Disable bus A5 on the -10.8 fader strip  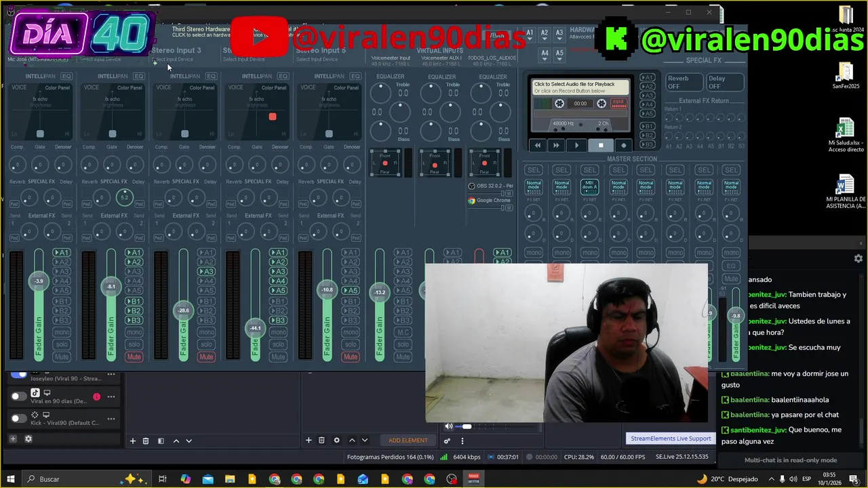coord(351,291)
